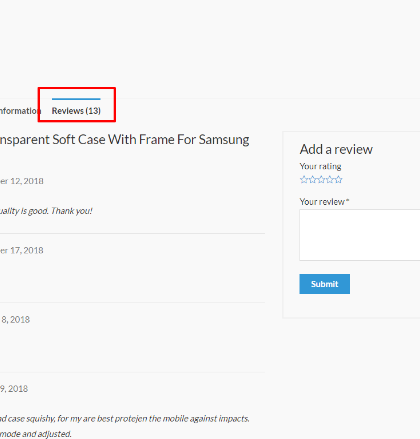Rate the product one star
420x439 pixels.
[x=304, y=180]
